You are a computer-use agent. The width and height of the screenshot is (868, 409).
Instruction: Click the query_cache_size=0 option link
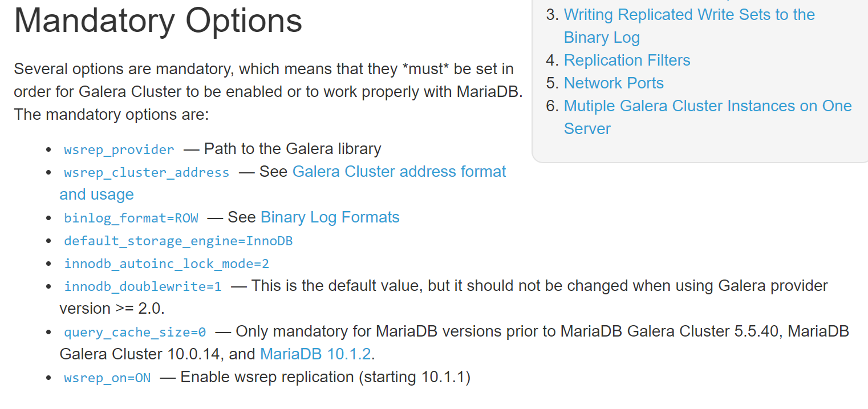point(135,332)
